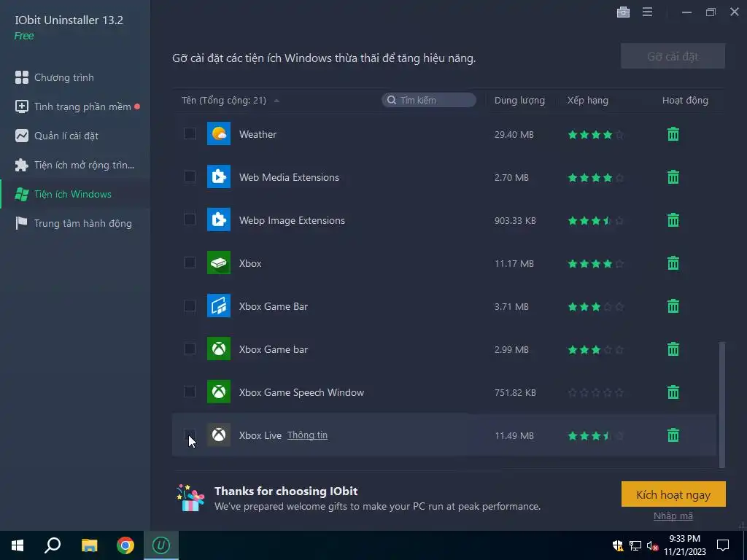Select Webp Image Extensions checkbox
Screen dimensions: 747x560
pos(190,219)
